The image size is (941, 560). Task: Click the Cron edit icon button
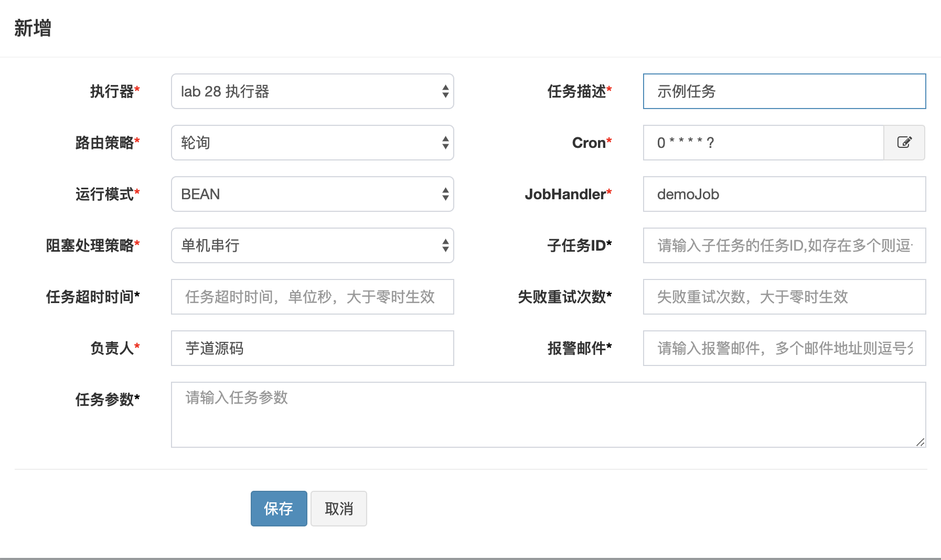[904, 143]
